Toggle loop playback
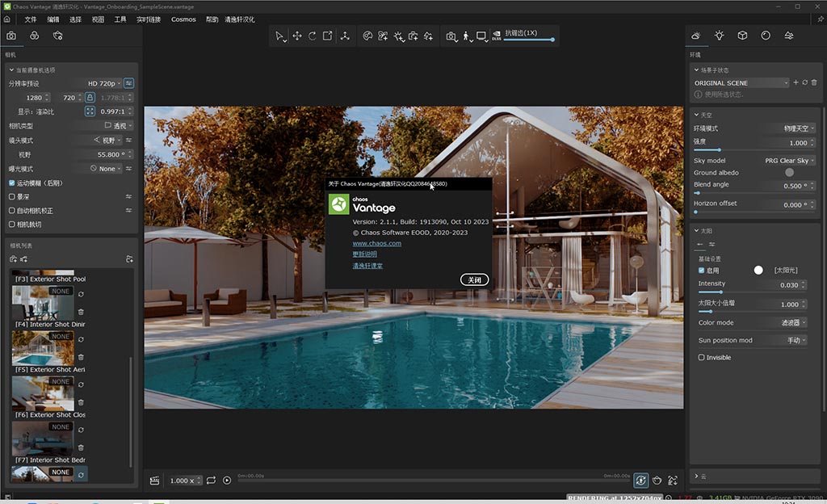 pos(211,481)
